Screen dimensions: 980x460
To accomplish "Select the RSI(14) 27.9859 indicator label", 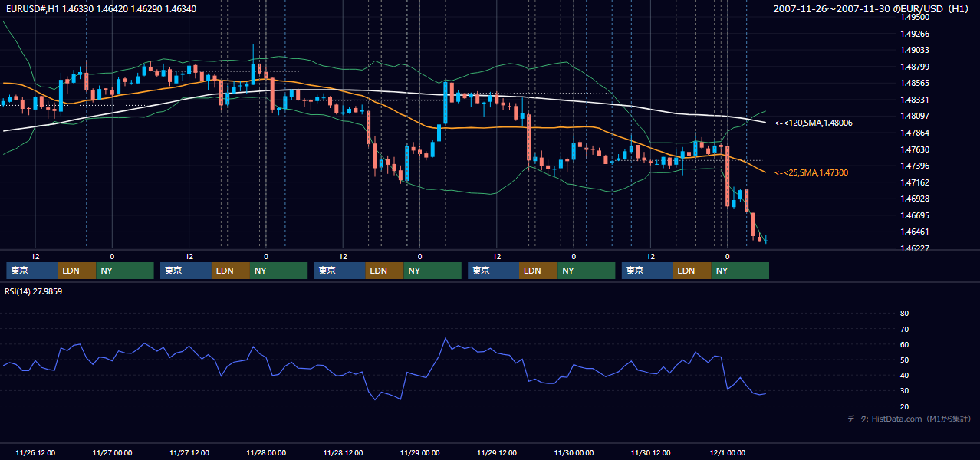I will pyautogui.click(x=34, y=291).
